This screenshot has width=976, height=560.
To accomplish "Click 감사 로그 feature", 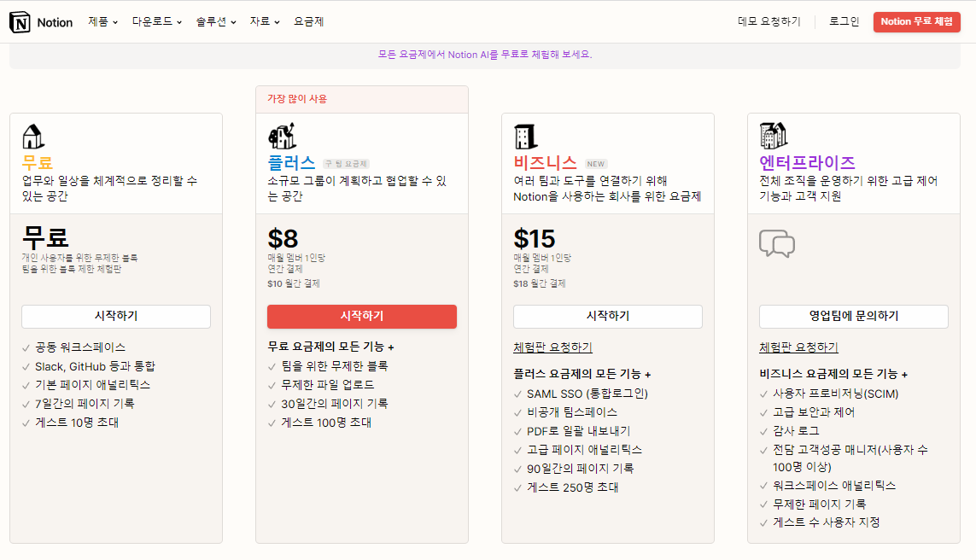I will 796,431.
